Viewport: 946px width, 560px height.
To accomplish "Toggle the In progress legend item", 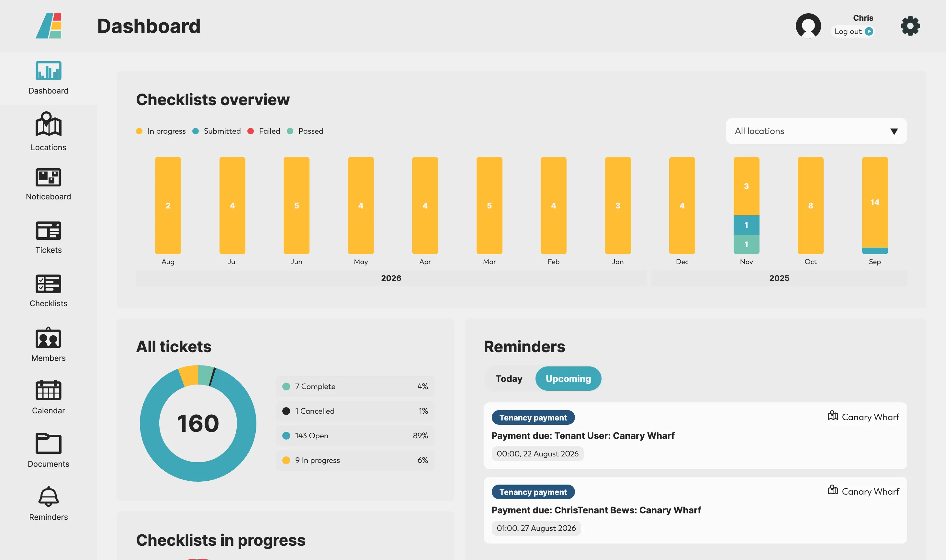I will pos(161,131).
